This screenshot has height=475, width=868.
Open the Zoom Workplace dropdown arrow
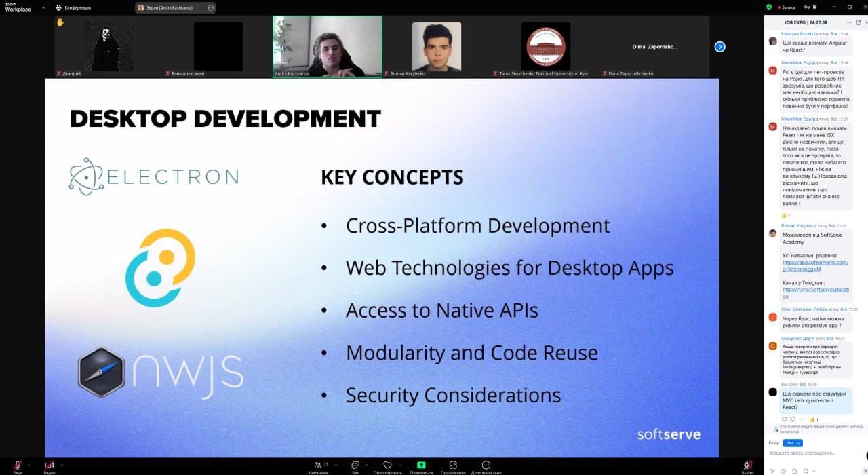(x=43, y=7)
